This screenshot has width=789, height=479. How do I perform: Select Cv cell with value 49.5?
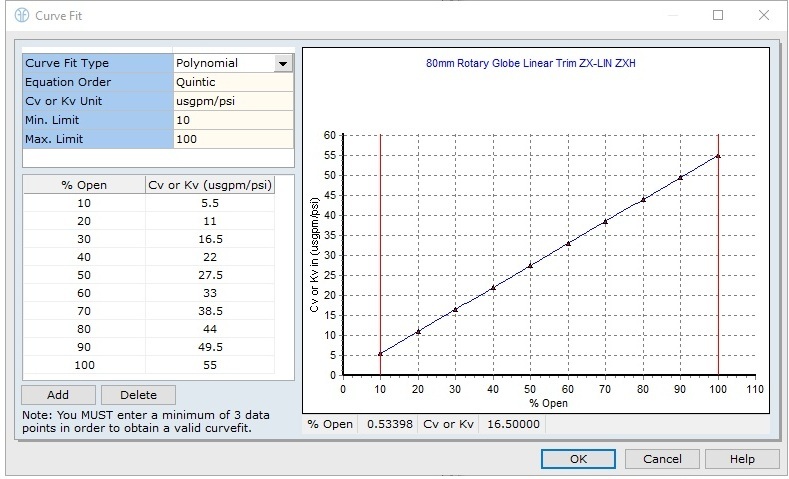point(210,347)
